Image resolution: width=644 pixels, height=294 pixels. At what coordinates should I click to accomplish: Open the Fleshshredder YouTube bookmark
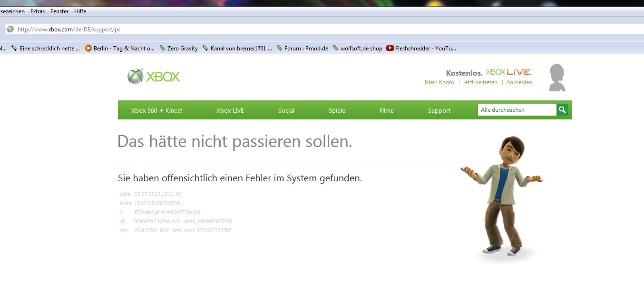pyautogui.click(x=421, y=48)
